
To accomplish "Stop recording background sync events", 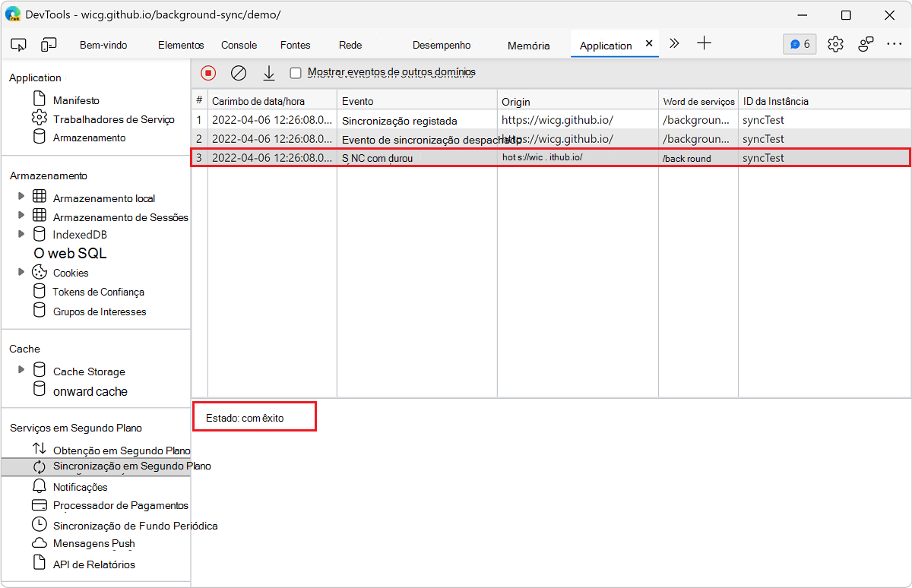I will 208,73.
